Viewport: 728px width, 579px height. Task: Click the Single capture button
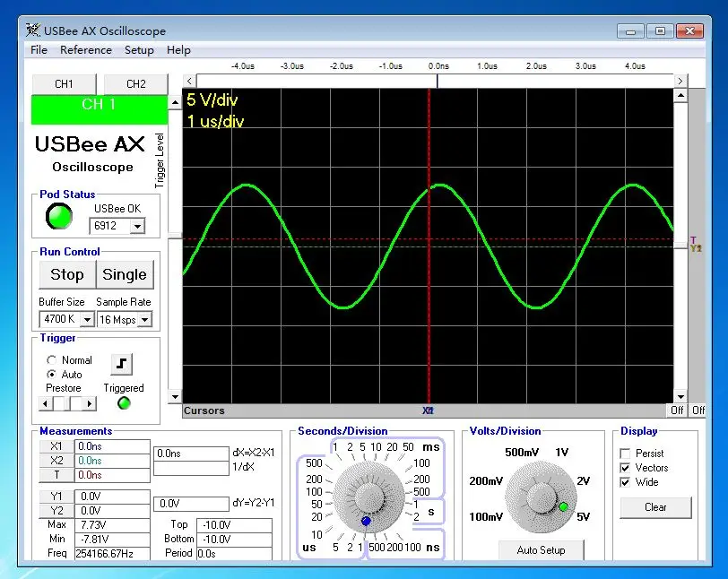tap(125, 274)
